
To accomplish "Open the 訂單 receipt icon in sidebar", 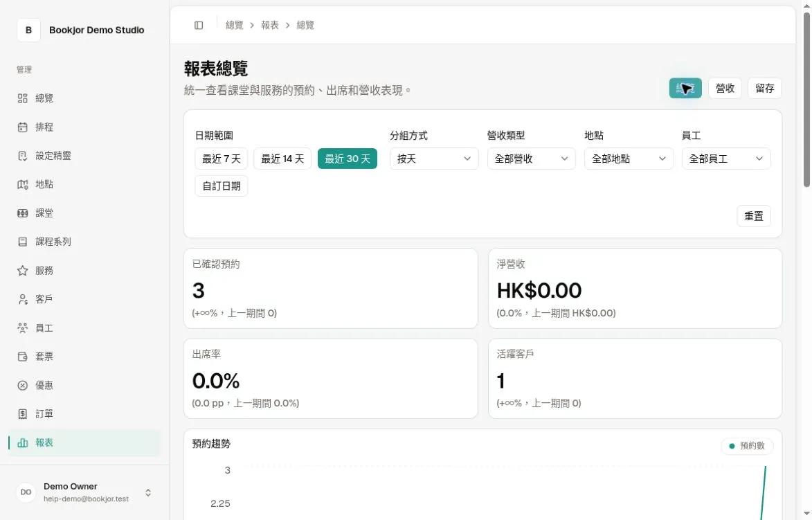I will pyautogui.click(x=22, y=414).
